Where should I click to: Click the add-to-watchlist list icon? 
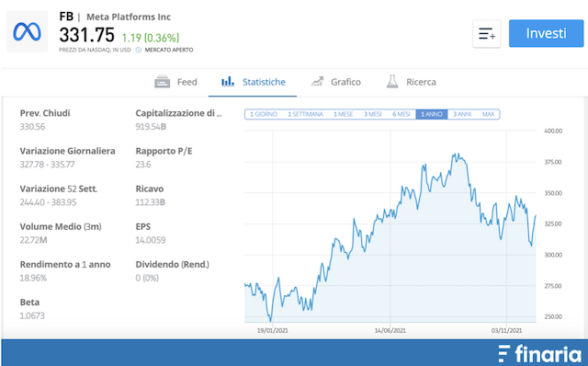(x=487, y=34)
